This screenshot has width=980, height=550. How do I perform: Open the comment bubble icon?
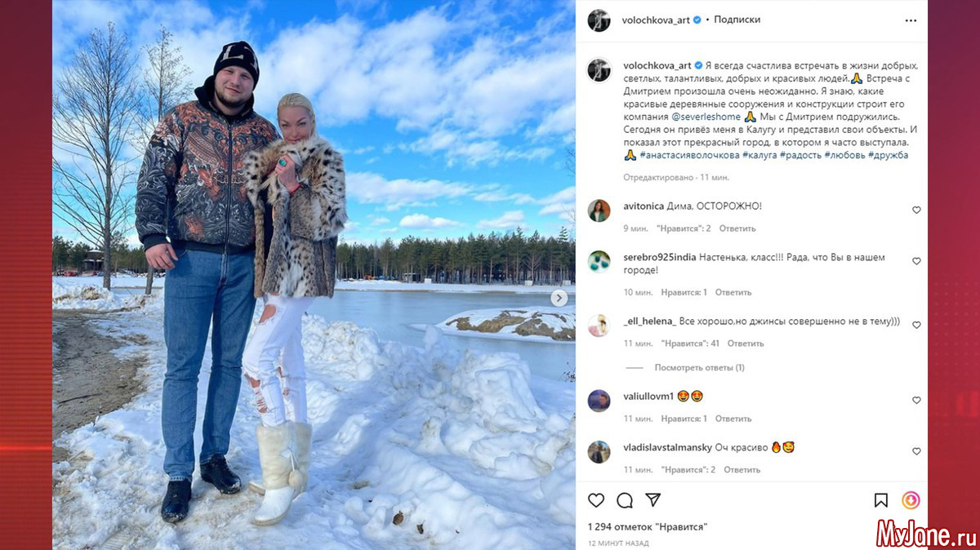[625, 500]
